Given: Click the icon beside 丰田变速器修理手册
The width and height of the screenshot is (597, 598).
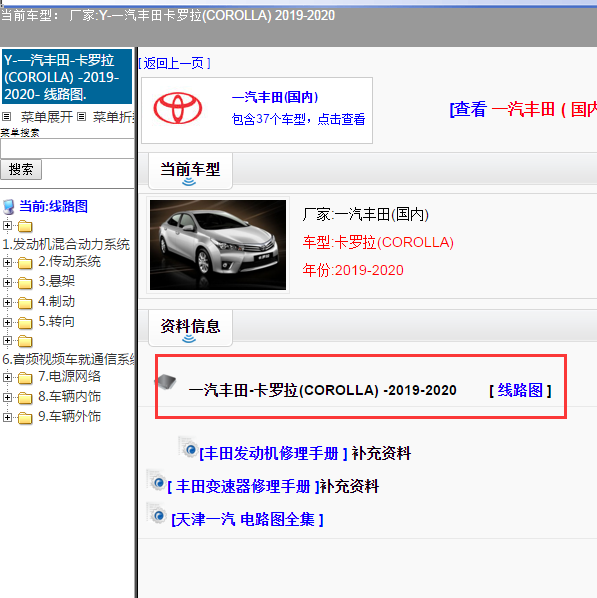Looking at the screenshot, I should point(157,481).
